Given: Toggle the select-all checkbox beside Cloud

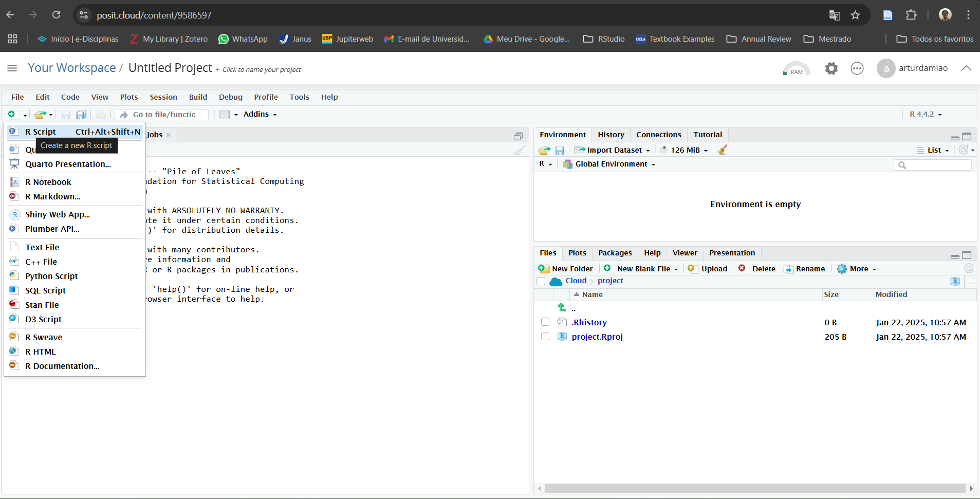Looking at the screenshot, I should [x=541, y=281].
